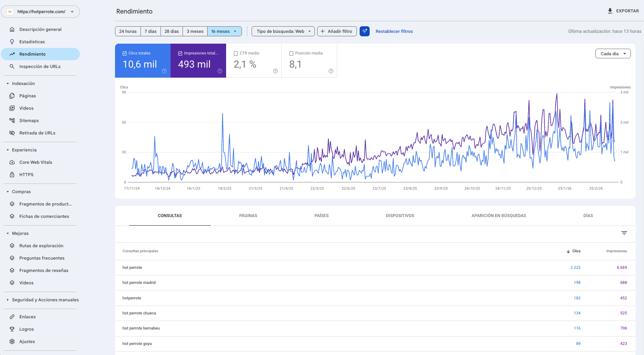Select the '3 meses' date range tab

coord(194,31)
